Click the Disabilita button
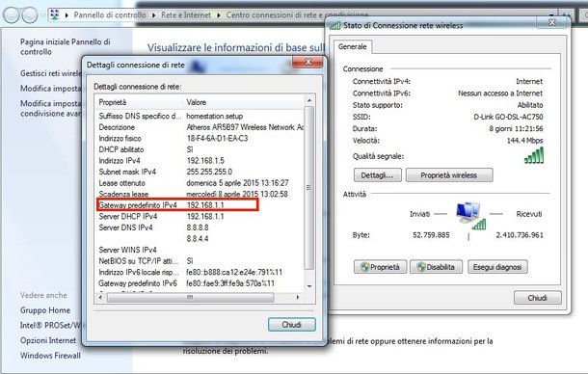This screenshot has width=588, height=374. [x=436, y=267]
